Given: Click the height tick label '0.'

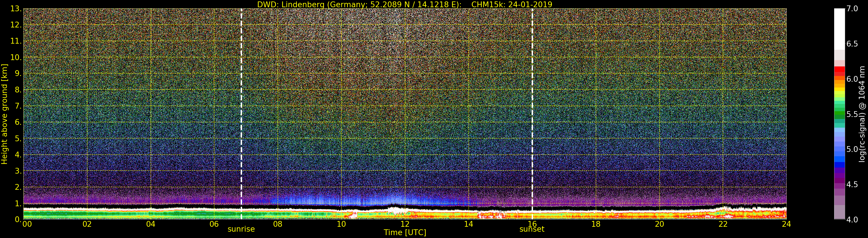Looking at the screenshot, I should pyautogui.click(x=18, y=219).
